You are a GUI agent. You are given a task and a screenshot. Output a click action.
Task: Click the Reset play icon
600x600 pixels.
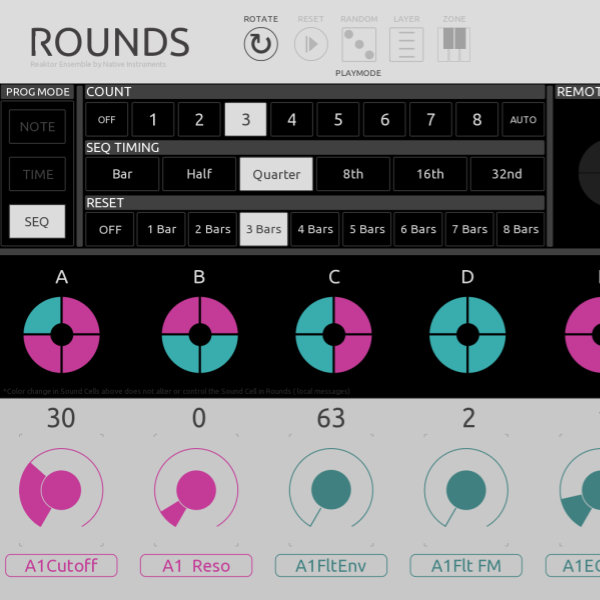click(311, 44)
